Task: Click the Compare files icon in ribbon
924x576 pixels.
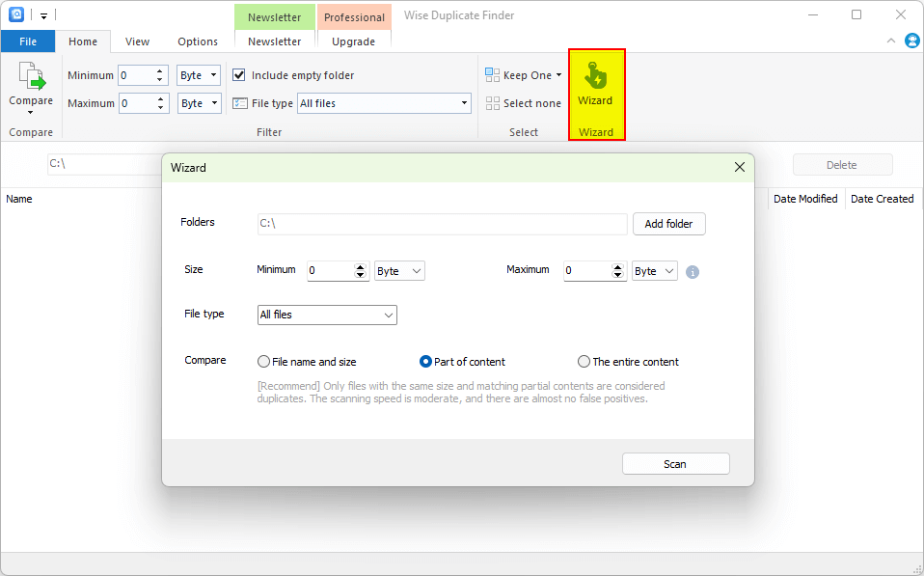Action: coord(32,76)
